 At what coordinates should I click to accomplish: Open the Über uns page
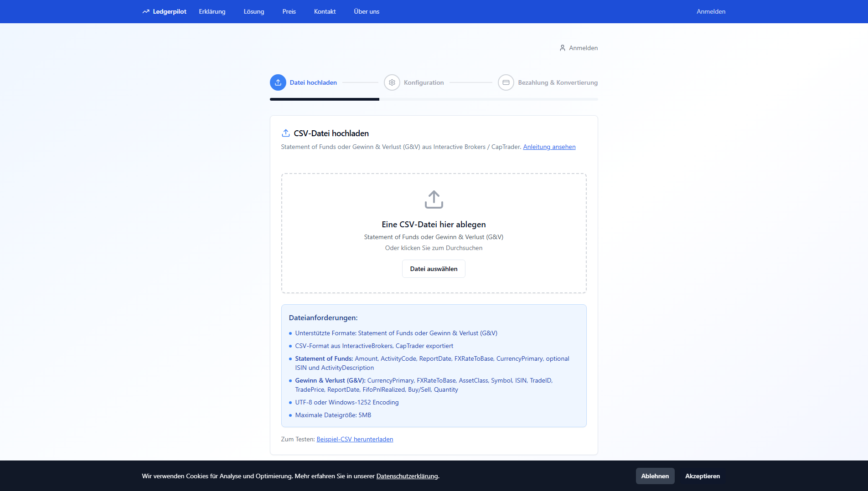[367, 11]
